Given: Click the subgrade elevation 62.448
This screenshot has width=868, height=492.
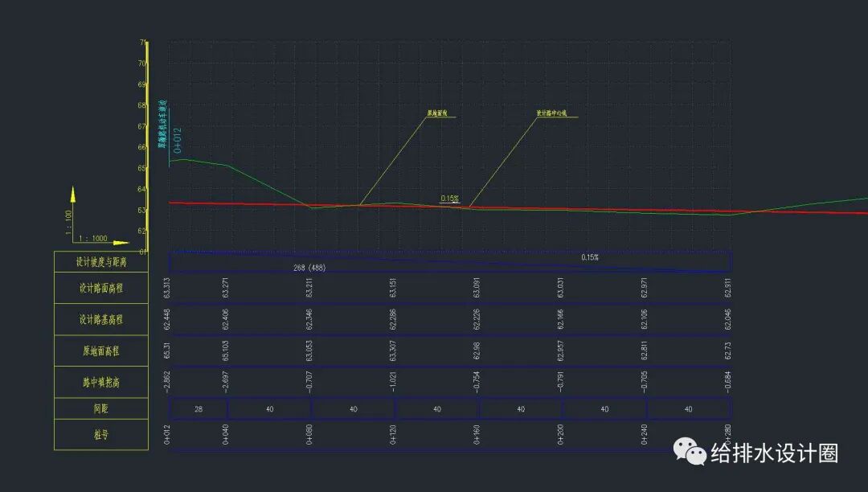Looking at the screenshot, I should pyautogui.click(x=167, y=319).
